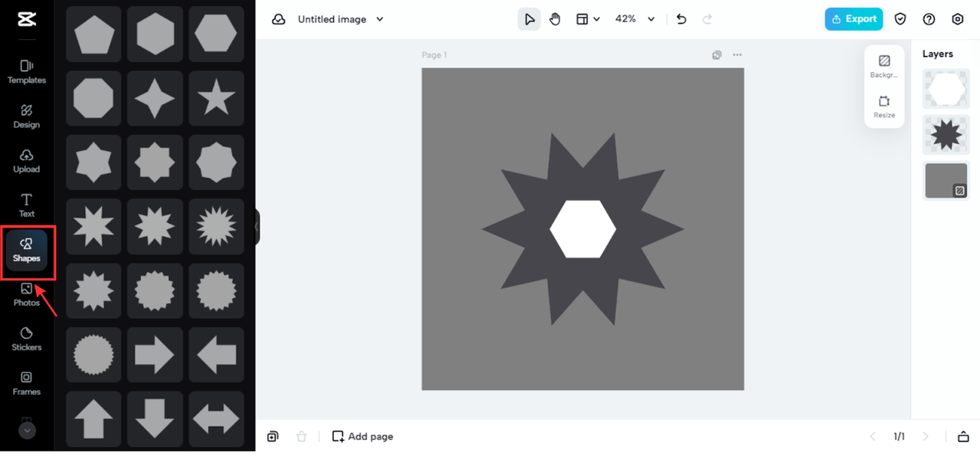The image size is (980, 456).
Task: Open the shield privacy icon
Action: [900, 19]
